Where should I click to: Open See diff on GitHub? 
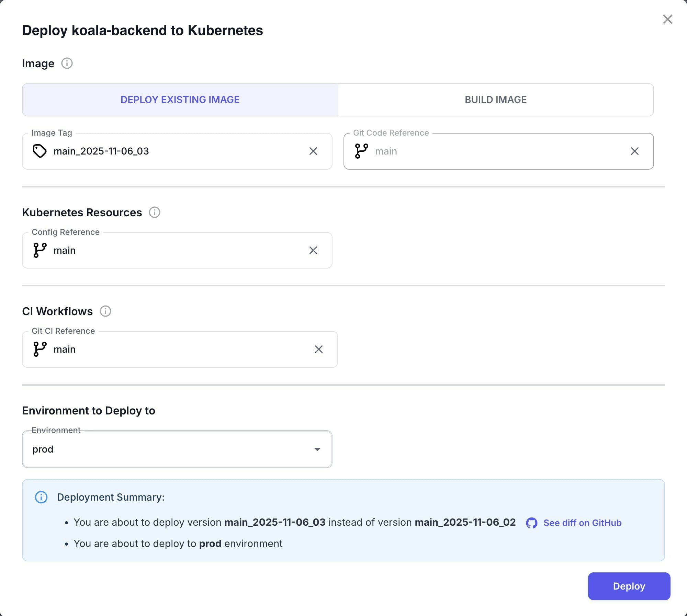[x=582, y=523]
